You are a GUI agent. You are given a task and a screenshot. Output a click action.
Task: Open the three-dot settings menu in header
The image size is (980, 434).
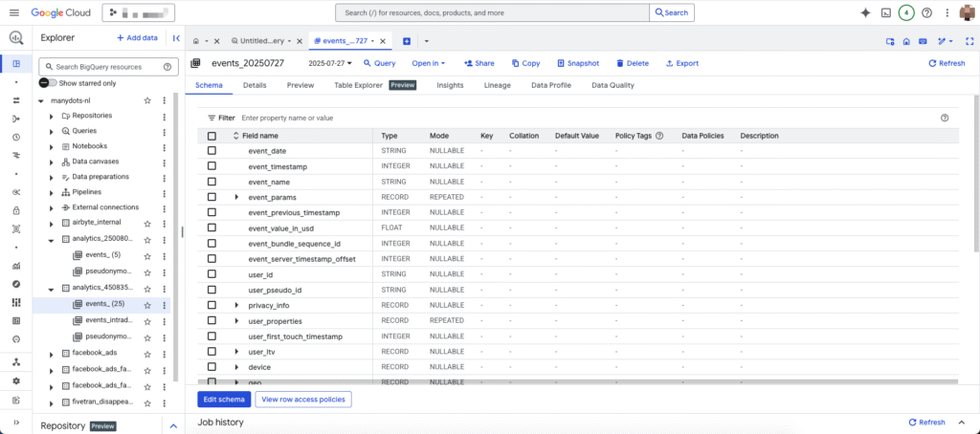click(x=947, y=12)
